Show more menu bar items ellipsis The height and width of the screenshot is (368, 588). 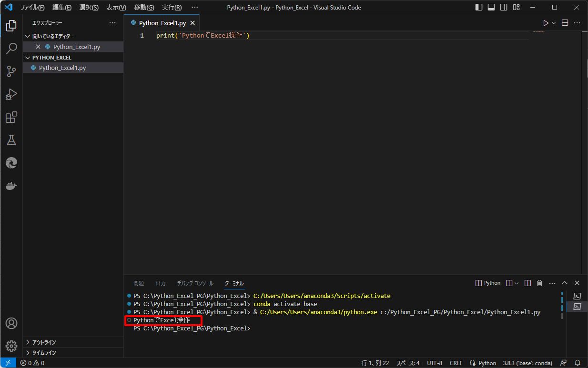tap(194, 7)
